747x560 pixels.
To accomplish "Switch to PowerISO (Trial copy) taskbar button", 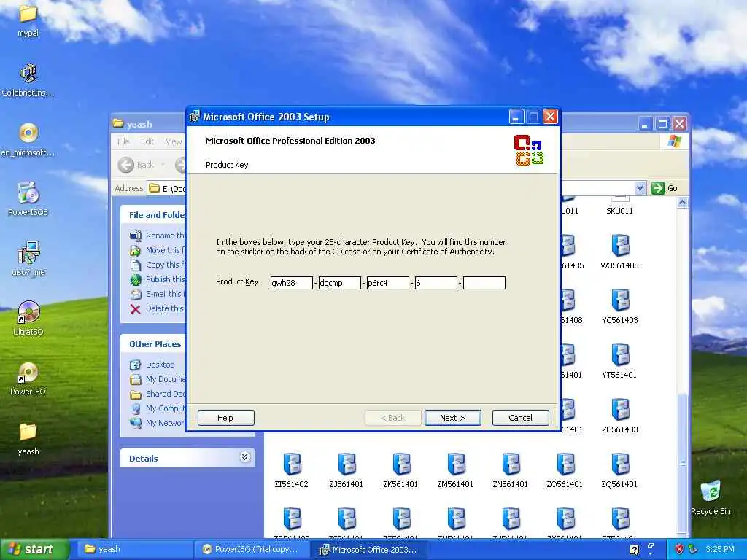I will pyautogui.click(x=252, y=550).
